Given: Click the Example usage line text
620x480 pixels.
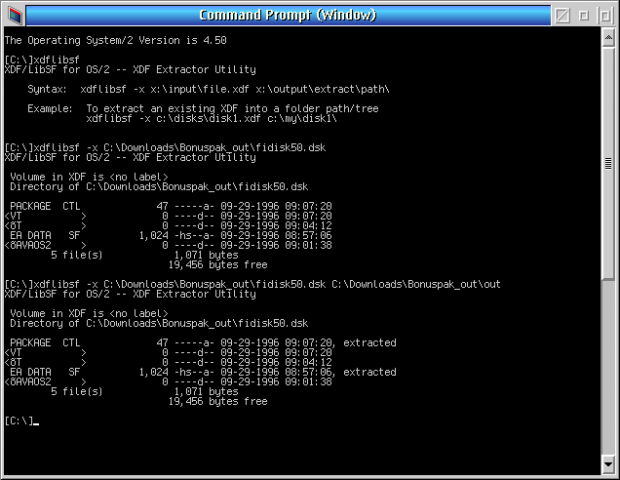Looking at the screenshot, I should point(200,108).
